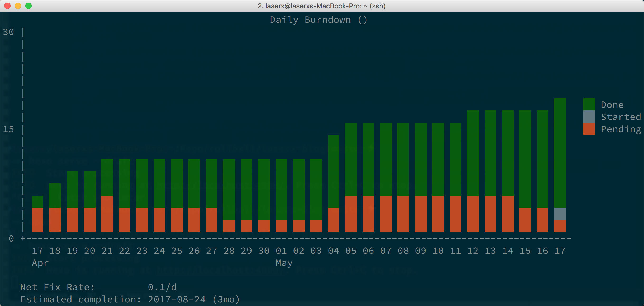Screen dimensions: 644x306
Task: Click the May month label
Action: (x=284, y=263)
